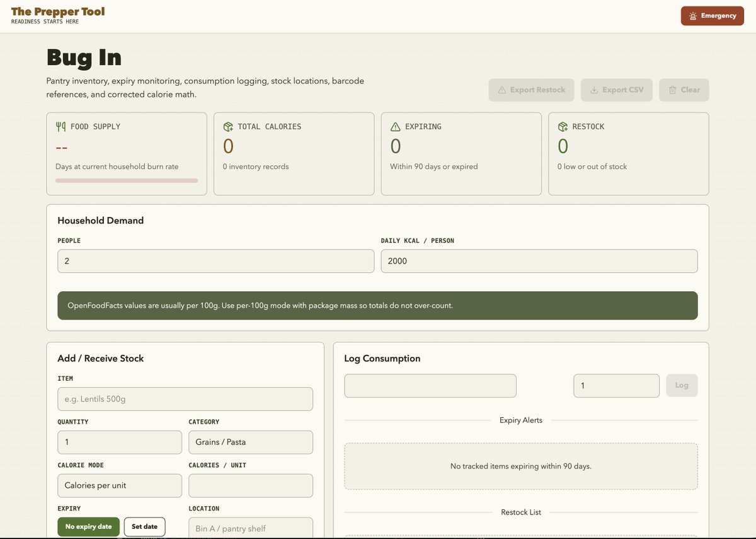This screenshot has height=539, width=756.
Task: Click the People count field
Action: coord(215,261)
